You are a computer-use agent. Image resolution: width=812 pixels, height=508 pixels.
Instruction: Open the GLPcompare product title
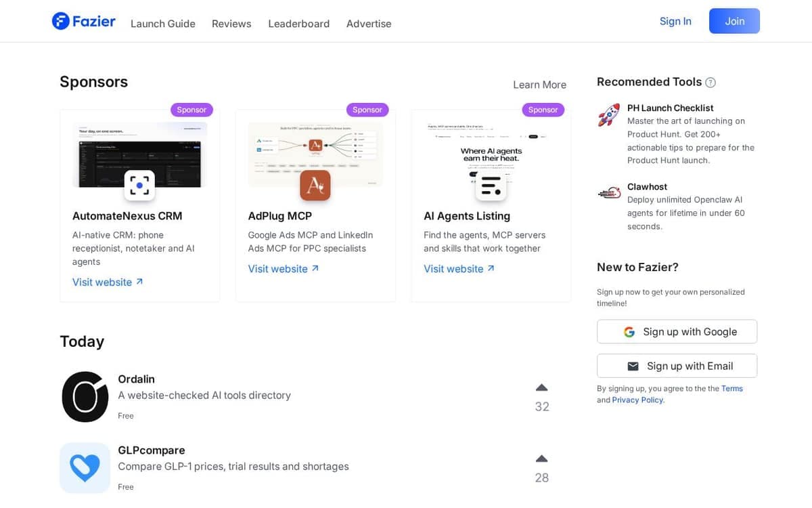pos(152,450)
